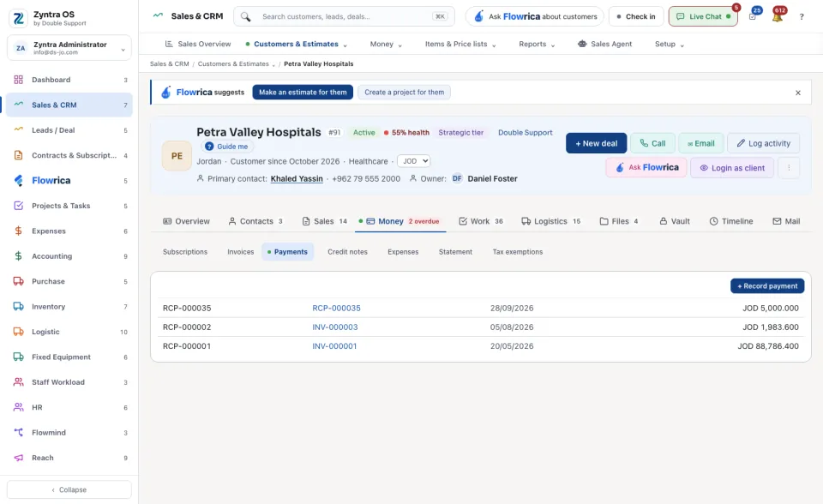Open the Staff Workload sidebar icon
This screenshot has width=823, height=504.
tap(18, 382)
